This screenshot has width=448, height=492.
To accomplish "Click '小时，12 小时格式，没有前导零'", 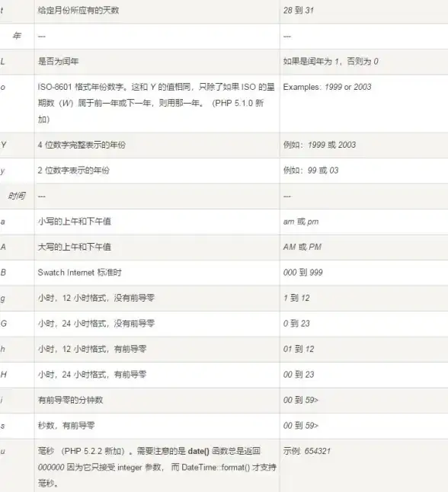I will pos(96,298).
